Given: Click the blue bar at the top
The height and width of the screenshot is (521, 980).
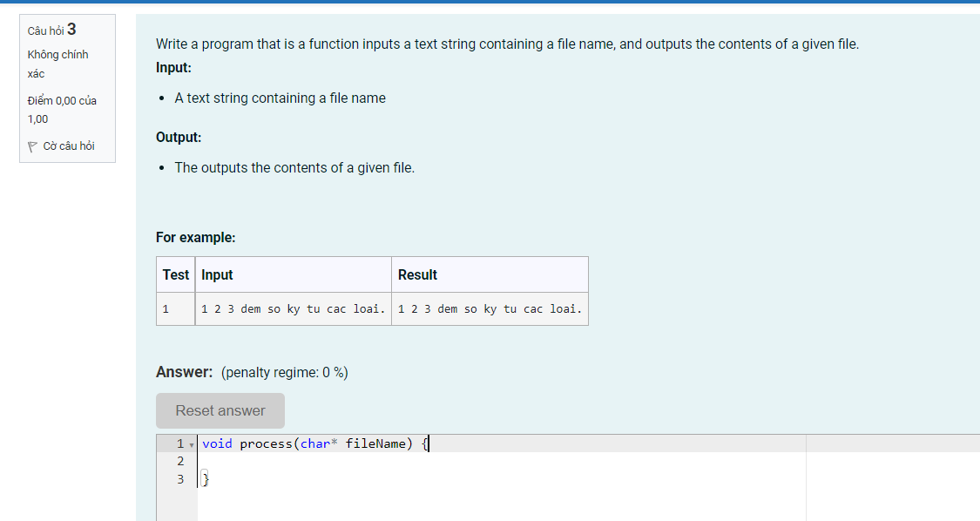Looking at the screenshot, I should 490,4.
